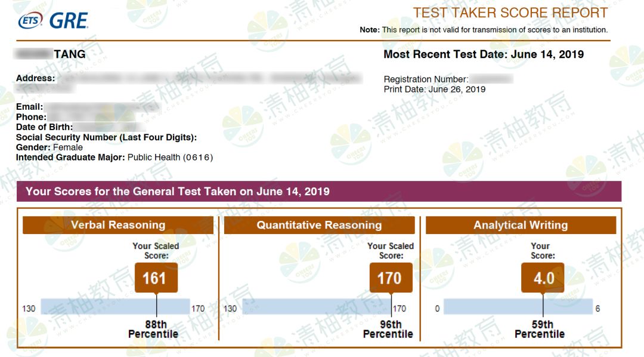This screenshot has width=644, height=357.
Task: Select the Quantitative Reasoning header
Action: 320,225
